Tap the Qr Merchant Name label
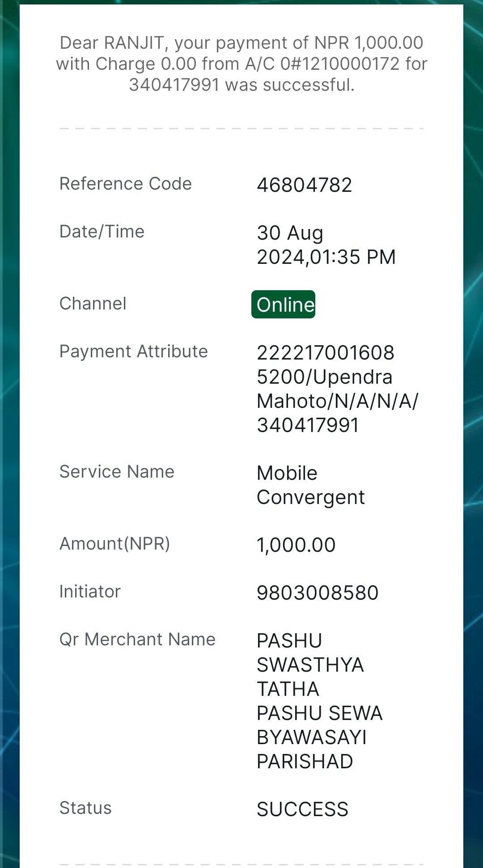This screenshot has height=868, width=483. (x=137, y=639)
